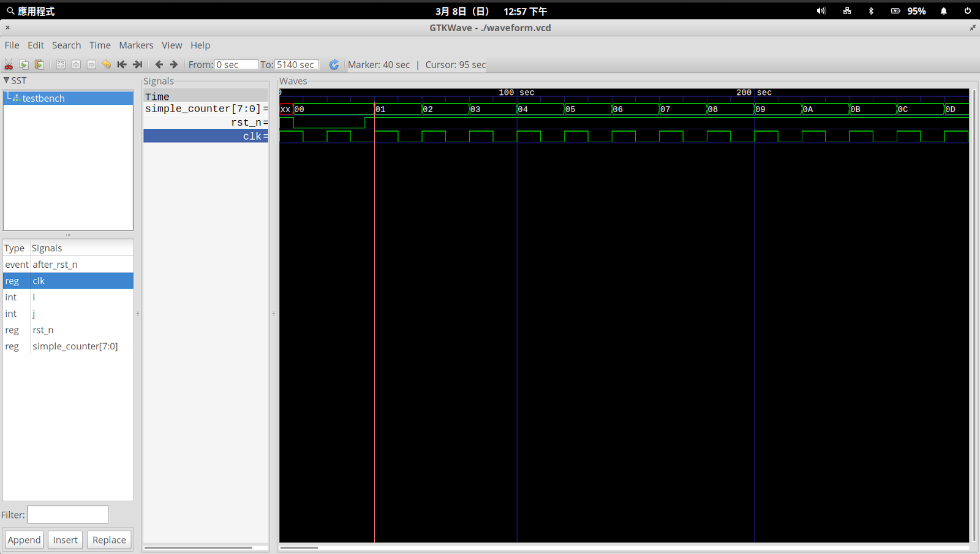The image size is (980, 554).
Task: Open the Markers menu
Action: coord(136,45)
